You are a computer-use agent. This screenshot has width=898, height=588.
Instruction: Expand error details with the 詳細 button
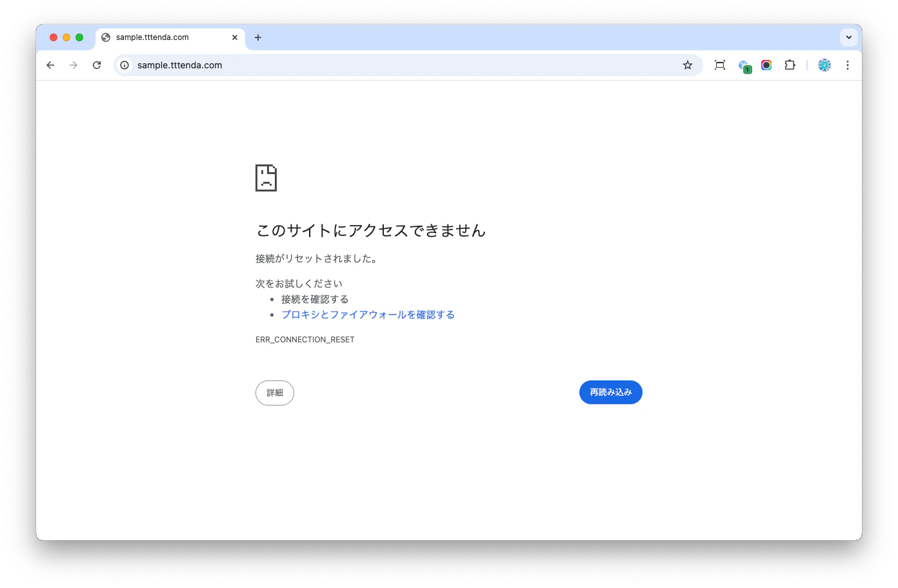tap(275, 393)
